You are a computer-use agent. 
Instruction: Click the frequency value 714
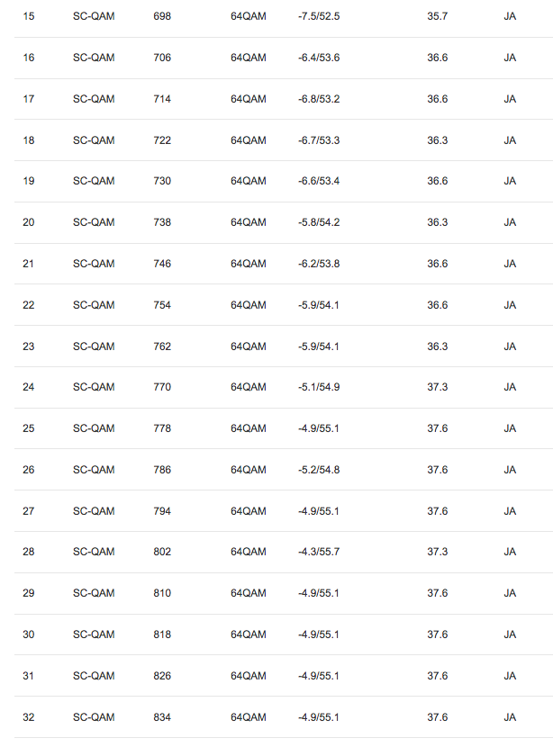pos(162,99)
